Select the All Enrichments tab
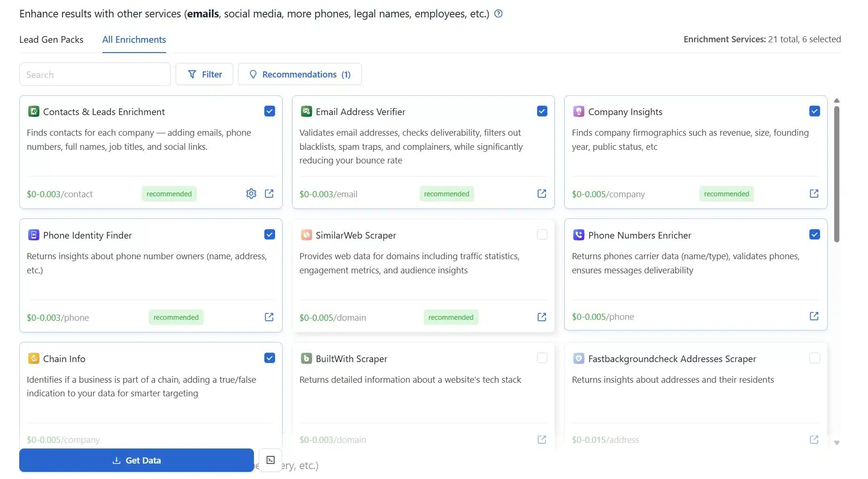This screenshot has height=479, width=868. pos(134,39)
